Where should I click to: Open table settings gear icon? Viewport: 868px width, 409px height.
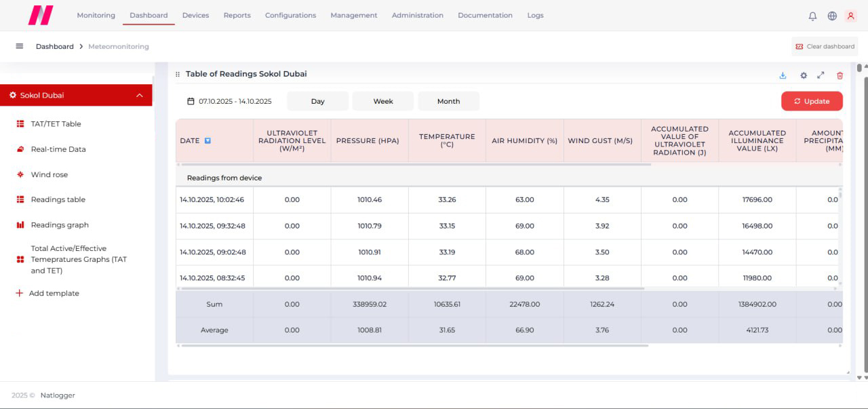(x=804, y=75)
